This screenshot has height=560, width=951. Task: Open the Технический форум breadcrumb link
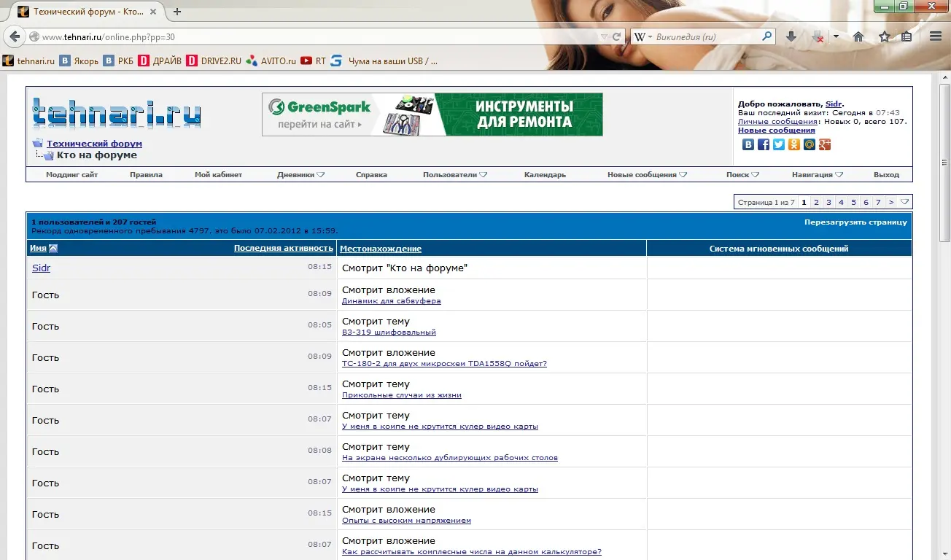tap(94, 144)
